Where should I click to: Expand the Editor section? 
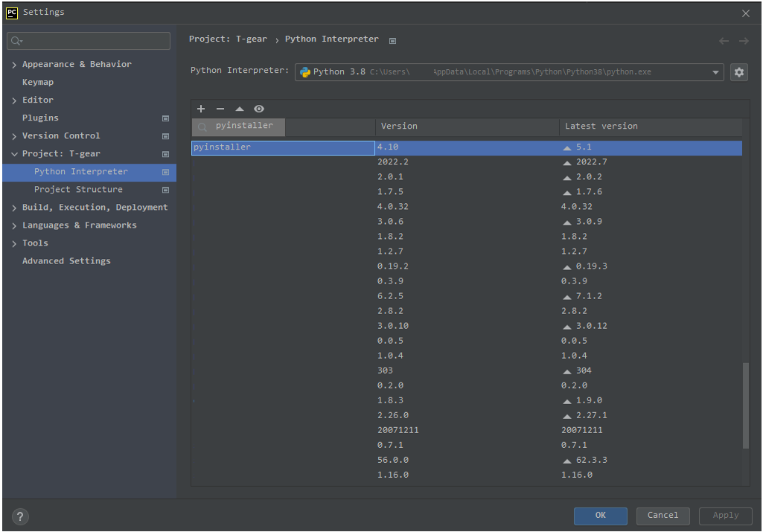(14, 100)
